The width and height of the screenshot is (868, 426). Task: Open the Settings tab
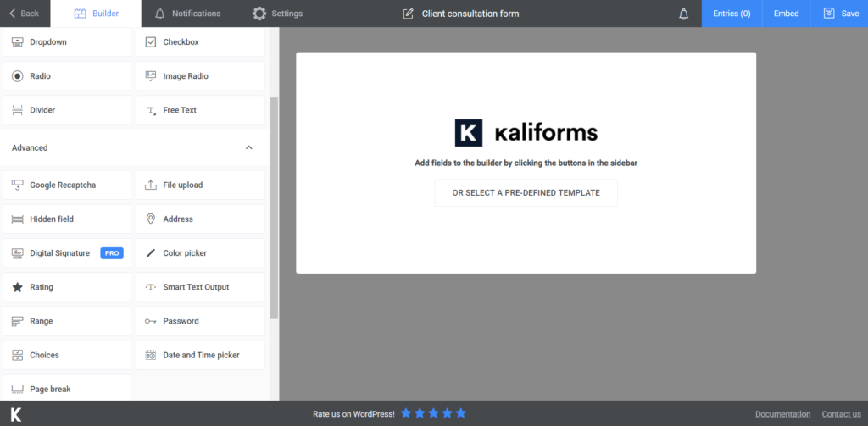pyautogui.click(x=277, y=14)
